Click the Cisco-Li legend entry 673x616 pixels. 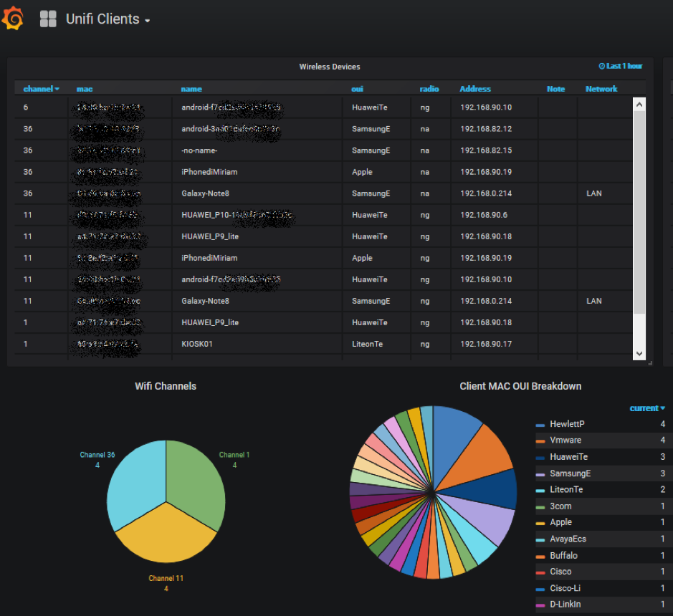(x=565, y=588)
